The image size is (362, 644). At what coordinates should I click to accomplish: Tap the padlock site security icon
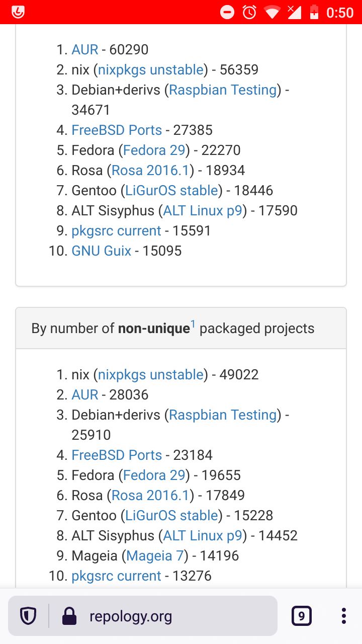(x=69, y=616)
